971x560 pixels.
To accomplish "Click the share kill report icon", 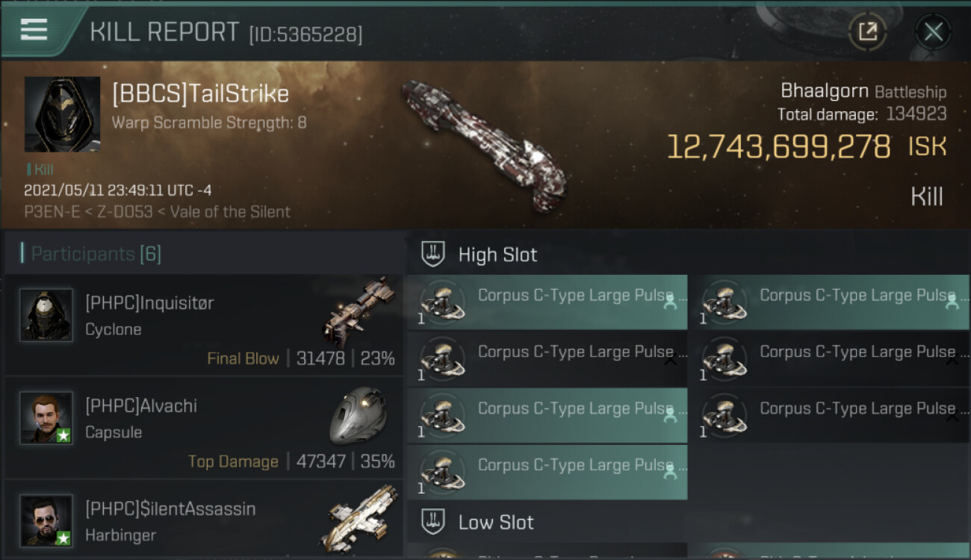I will tap(867, 31).
